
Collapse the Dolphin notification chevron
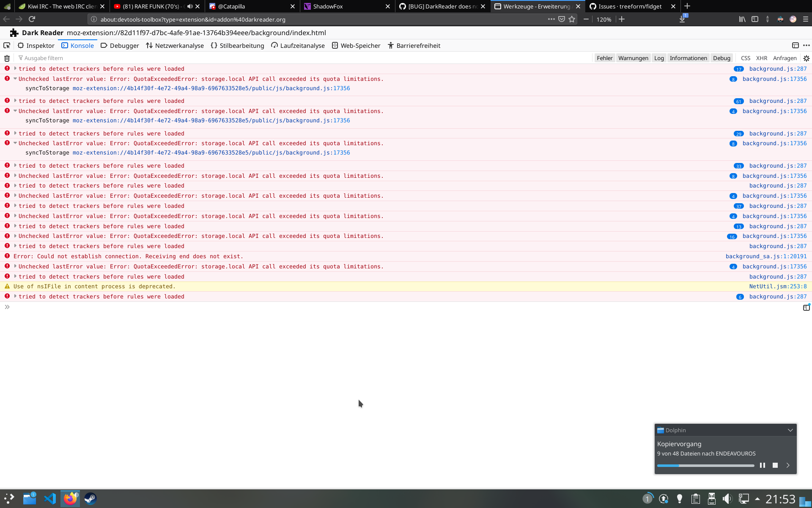pos(790,430)
